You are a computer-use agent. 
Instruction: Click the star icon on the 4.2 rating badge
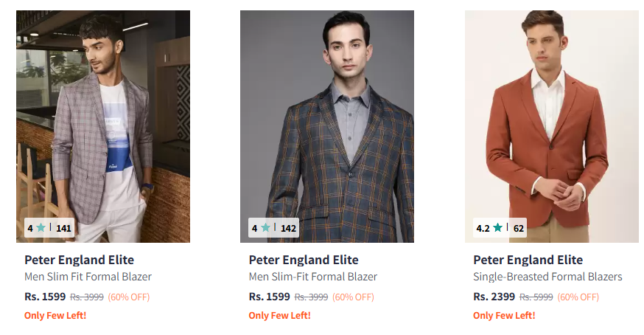click(x=498, y=228)
